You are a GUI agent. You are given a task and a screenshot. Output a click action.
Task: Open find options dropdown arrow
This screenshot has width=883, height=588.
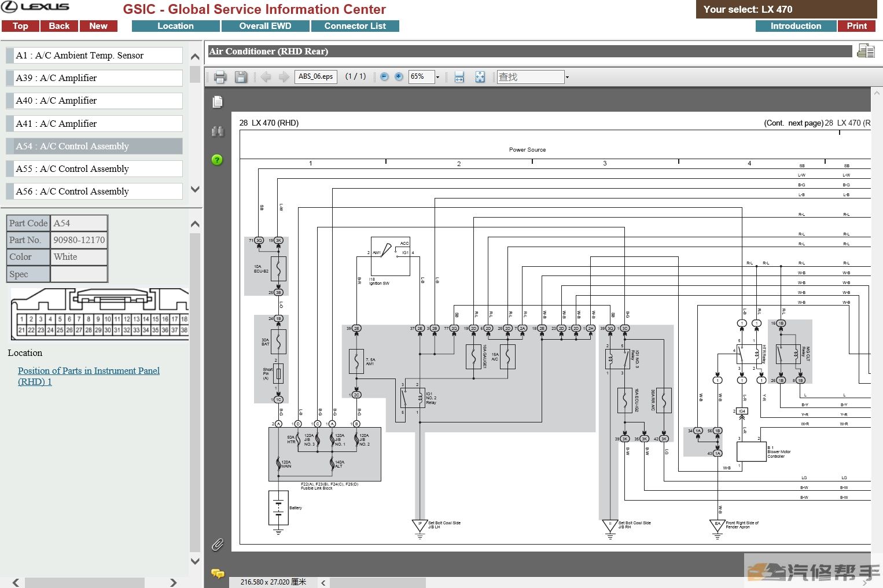click(567, 77)
